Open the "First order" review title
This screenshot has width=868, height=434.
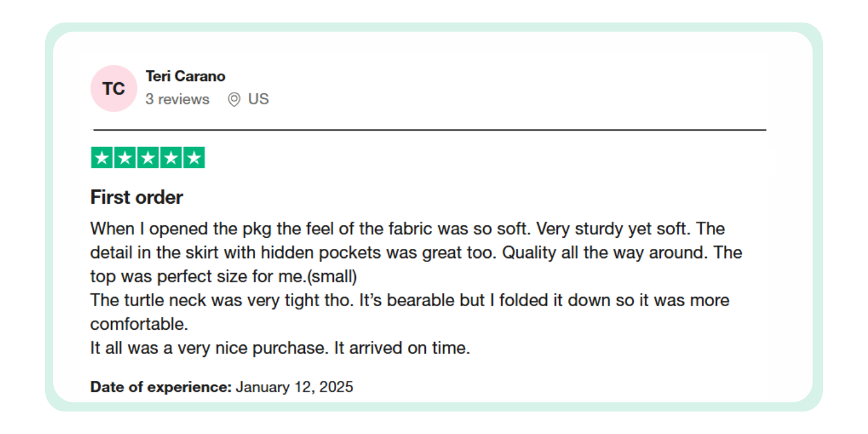(x=137, y=197)
